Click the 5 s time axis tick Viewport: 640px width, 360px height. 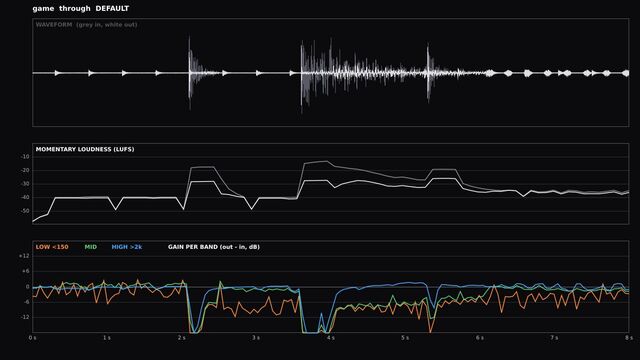click(x=405, y=338)
